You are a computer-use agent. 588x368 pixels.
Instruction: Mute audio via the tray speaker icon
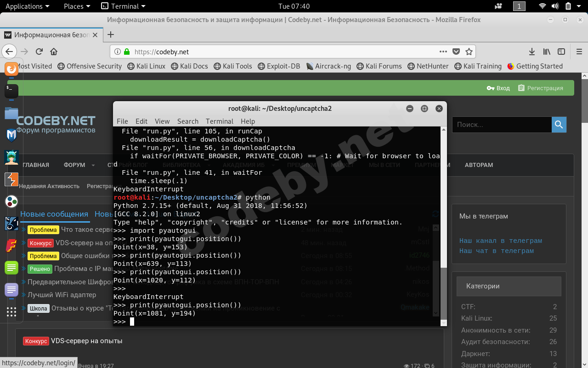pos(554,6)
